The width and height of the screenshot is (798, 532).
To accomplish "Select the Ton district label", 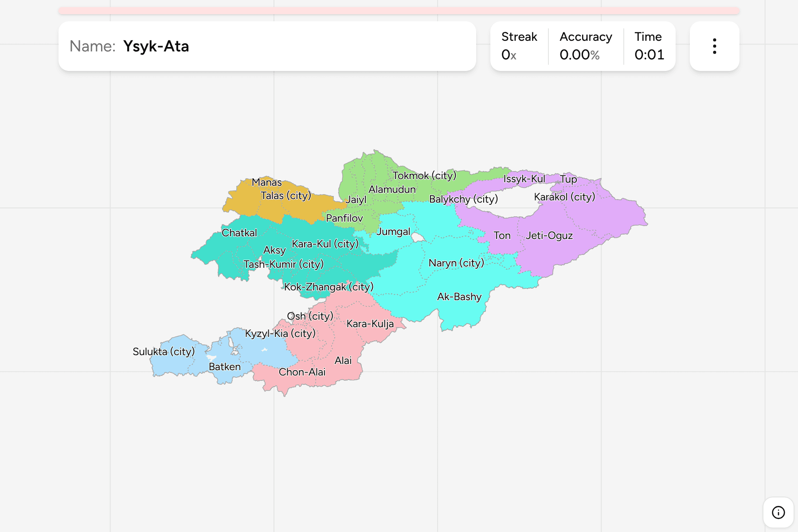I will 502,235.
